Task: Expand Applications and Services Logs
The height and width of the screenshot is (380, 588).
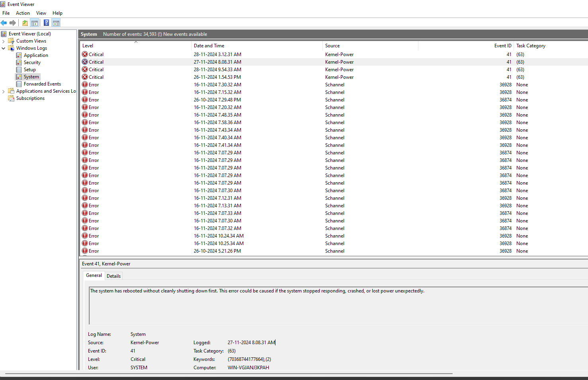Action: coord(4,91)
